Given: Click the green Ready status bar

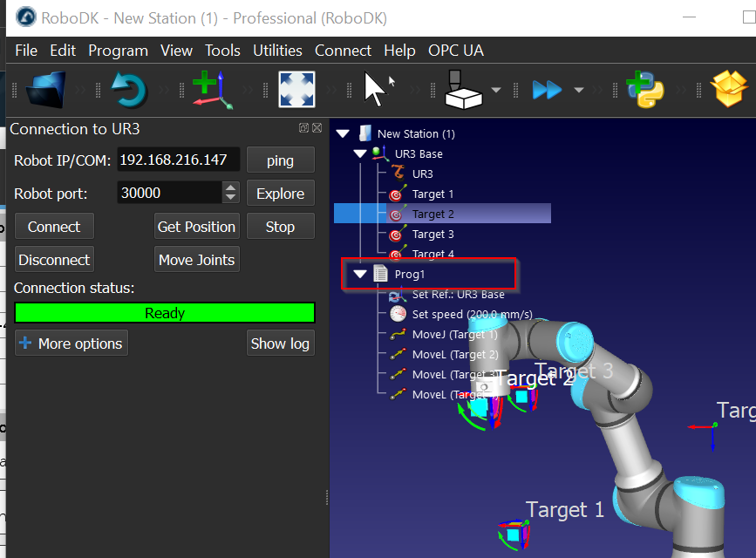Looking at the screenshot, I should (165, 313).
